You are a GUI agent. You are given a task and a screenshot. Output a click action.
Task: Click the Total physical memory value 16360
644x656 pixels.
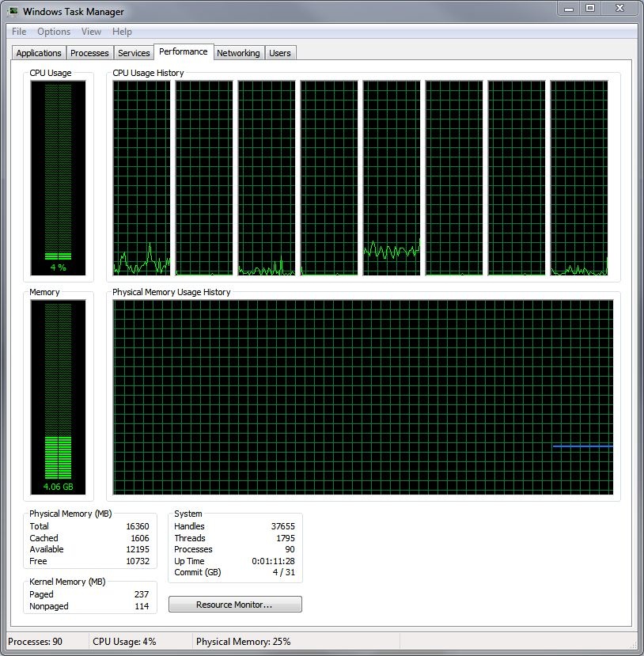(x=138, y=526)
